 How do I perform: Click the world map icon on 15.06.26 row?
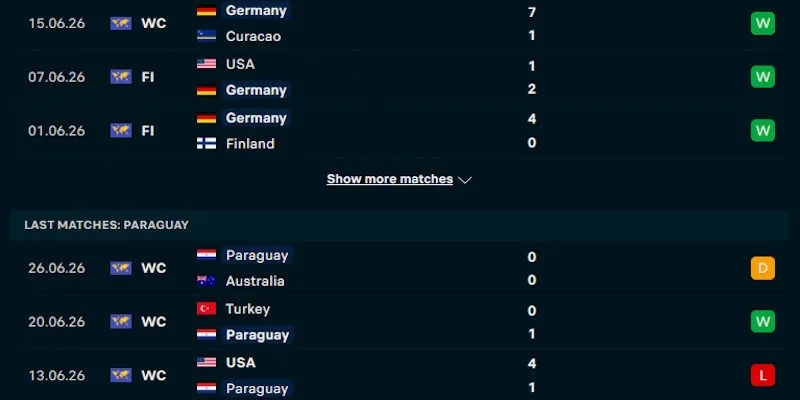121,23
